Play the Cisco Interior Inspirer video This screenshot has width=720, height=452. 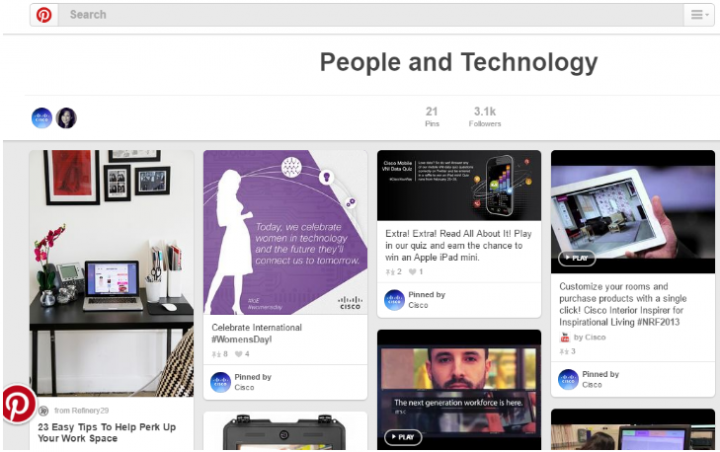[x=577, y=258]
